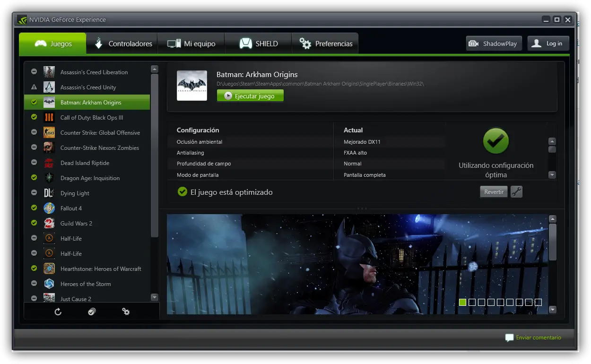Choose the Counter-Strike Nexon: Zombies icon
The width and height of the screenshot is (591, 364).
[49, 147]
